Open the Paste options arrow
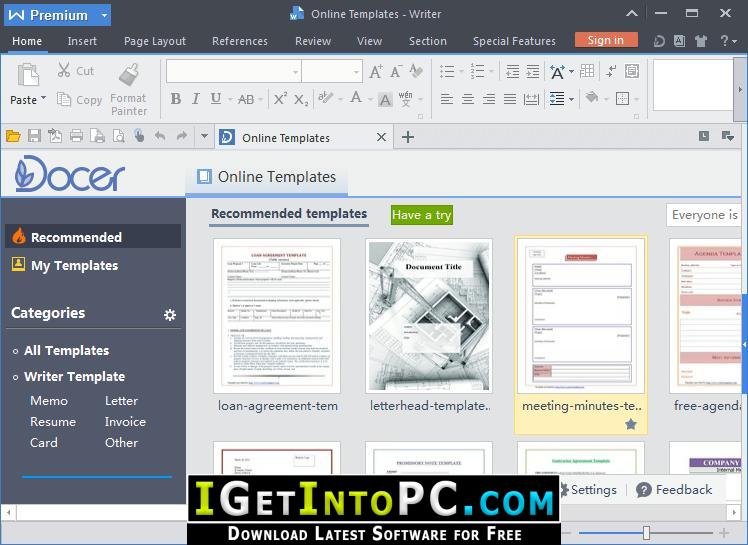Image resolution: width=748 pixels, height=545 pixels. click(43, 98)
